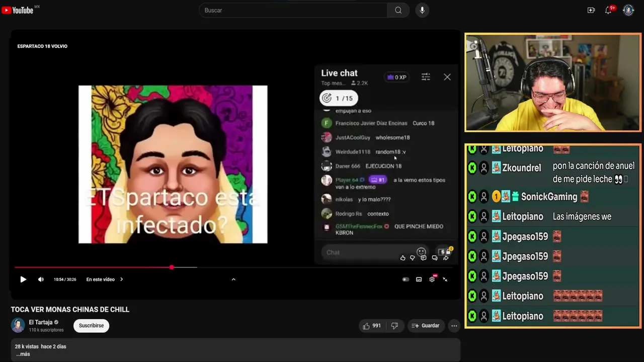This screenshot has height=362, width=644.
Task: Click the 'QUE PINCHE MIEDO KBRON' chat message
Action: click(x=389, y=230)
